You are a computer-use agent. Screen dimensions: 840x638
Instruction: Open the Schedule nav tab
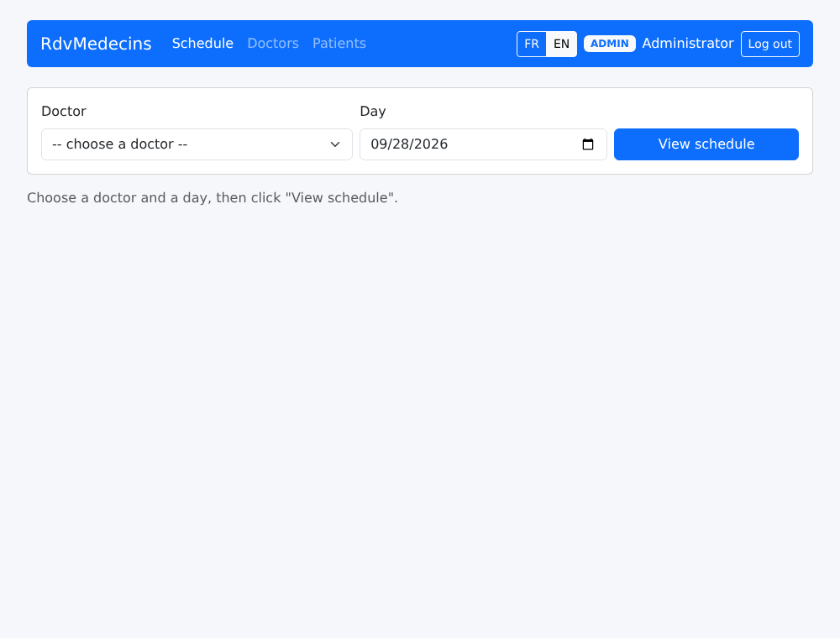coord(202,44)
